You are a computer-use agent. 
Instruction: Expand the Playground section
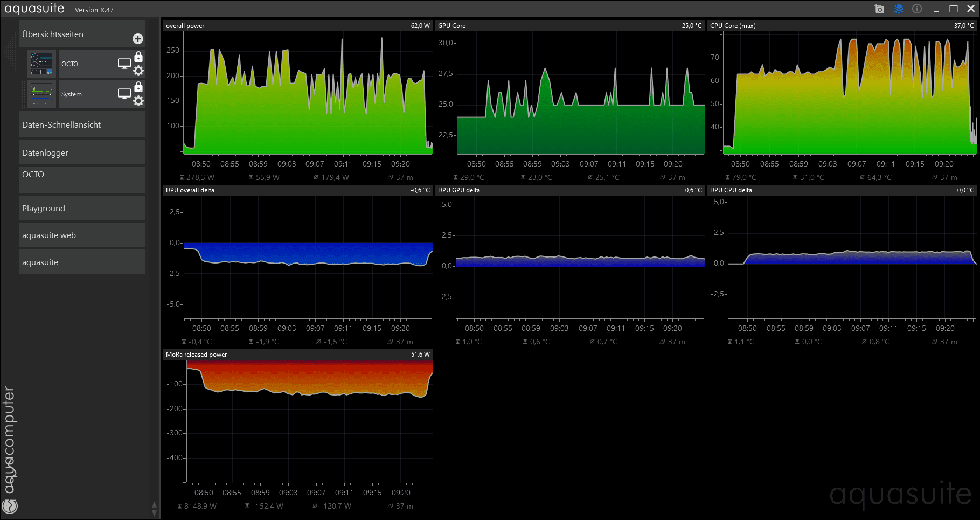pyautogui.click(x=82, y=208)
